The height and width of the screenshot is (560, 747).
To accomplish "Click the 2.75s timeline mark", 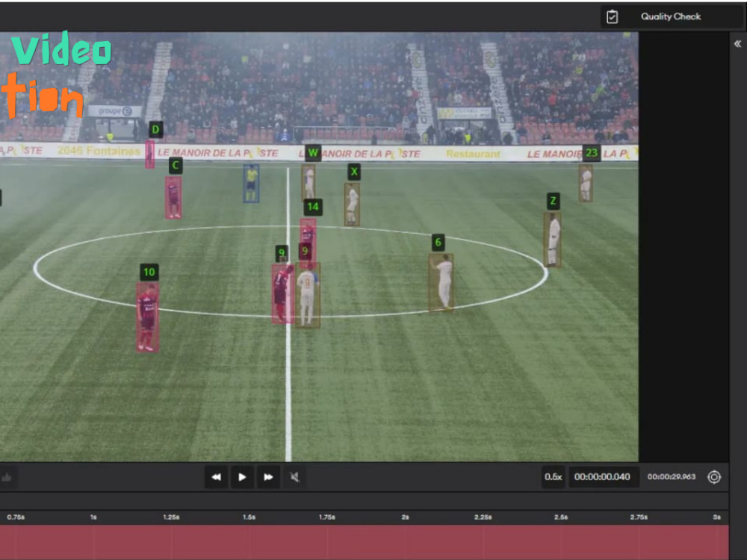I will coord(639,517).
